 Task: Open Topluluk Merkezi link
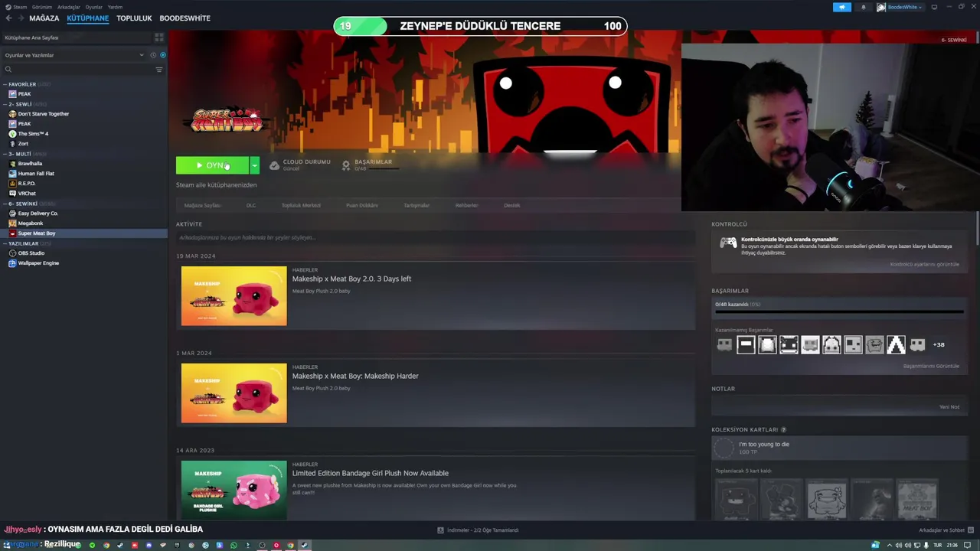click(301, 205)
